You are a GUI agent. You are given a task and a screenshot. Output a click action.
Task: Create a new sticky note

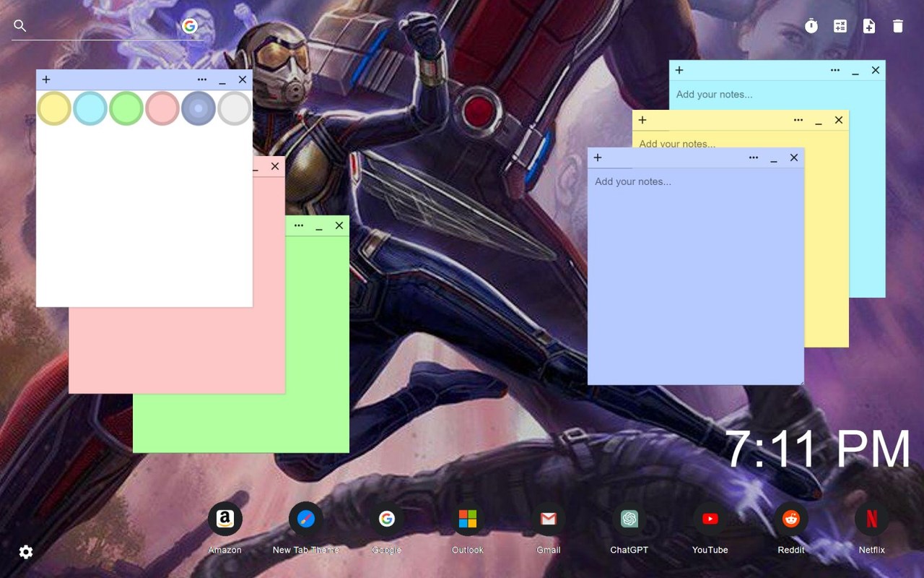pyautogui.click(x=869, y=26)
